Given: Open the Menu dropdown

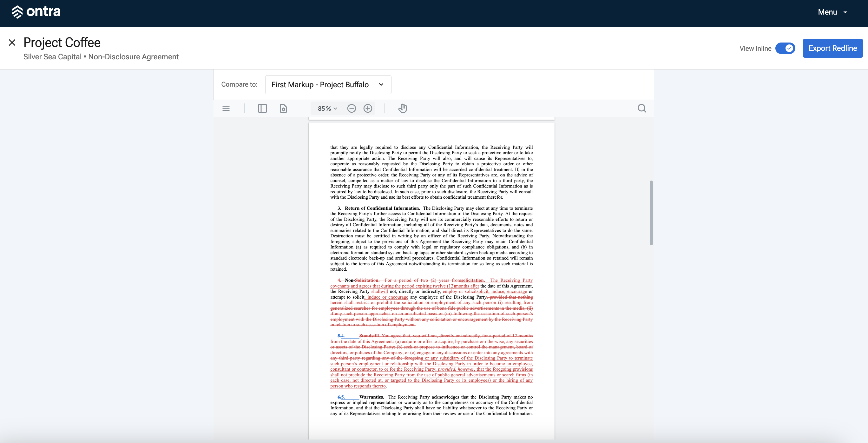Looking at the screenshot, I should click(x=832, y=12).
